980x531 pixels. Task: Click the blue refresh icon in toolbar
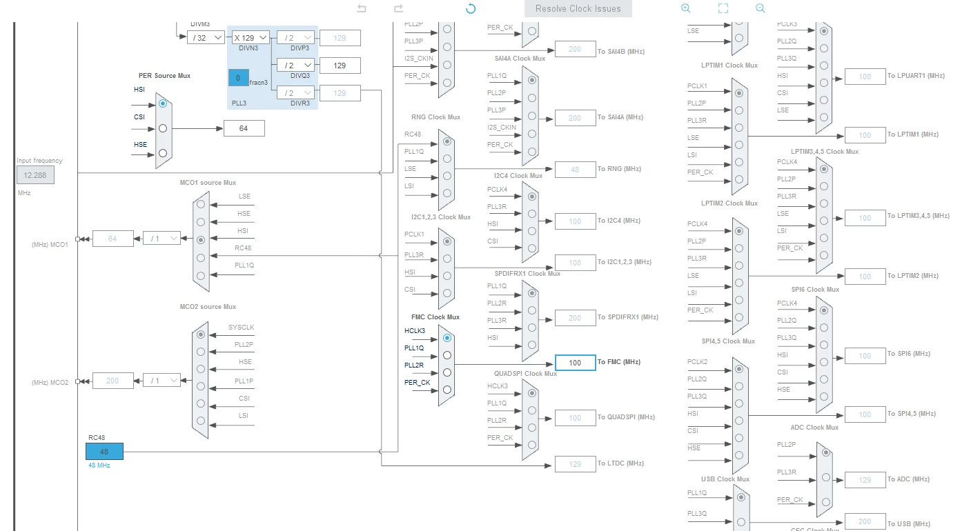471,8
